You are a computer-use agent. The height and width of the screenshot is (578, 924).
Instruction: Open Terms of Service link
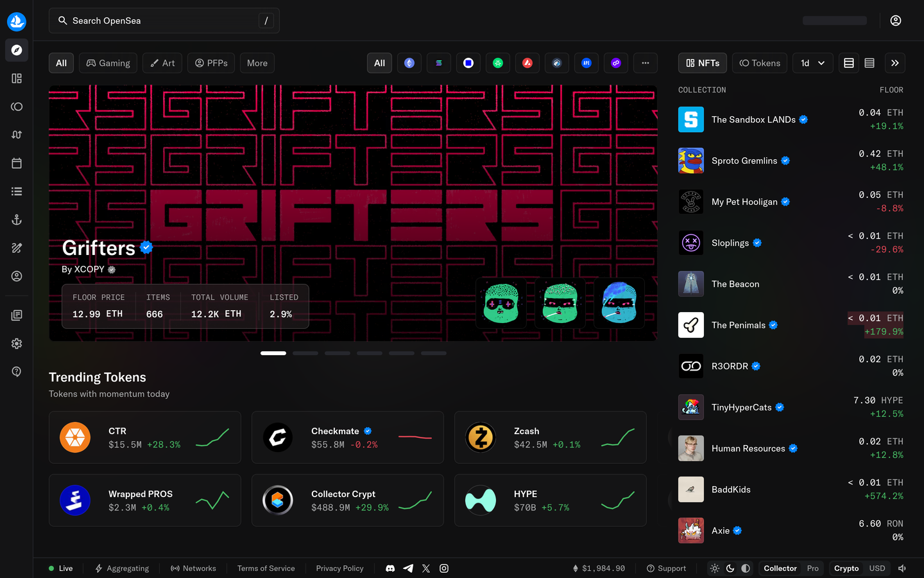pyautogui.click(x=266, y=568)
